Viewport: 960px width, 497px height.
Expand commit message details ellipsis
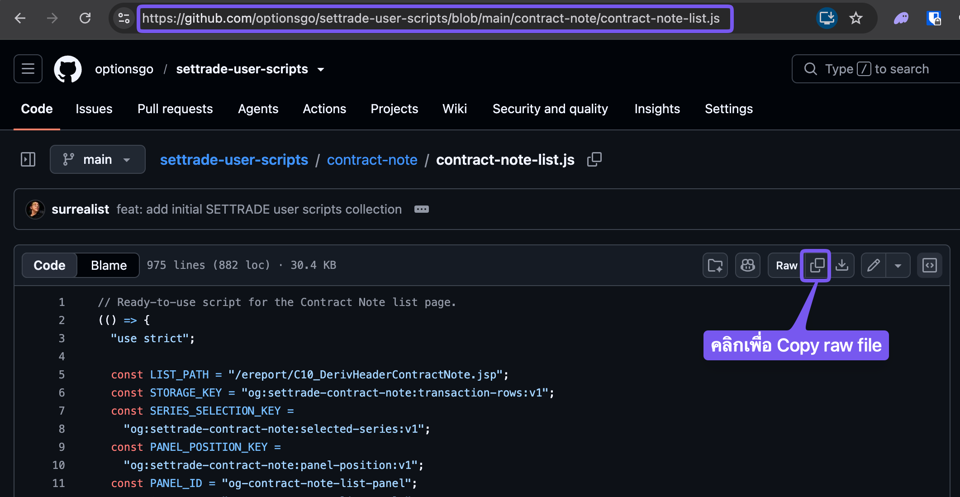tap(421, 209)
